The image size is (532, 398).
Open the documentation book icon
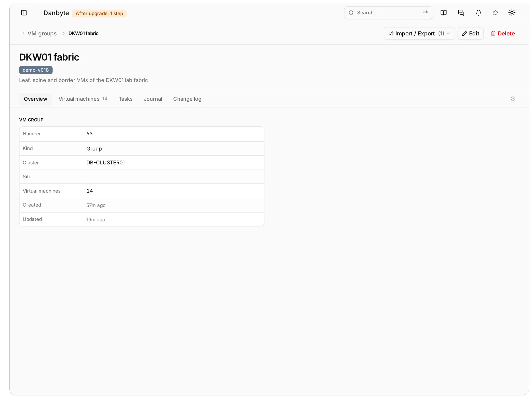coord(443,13)
